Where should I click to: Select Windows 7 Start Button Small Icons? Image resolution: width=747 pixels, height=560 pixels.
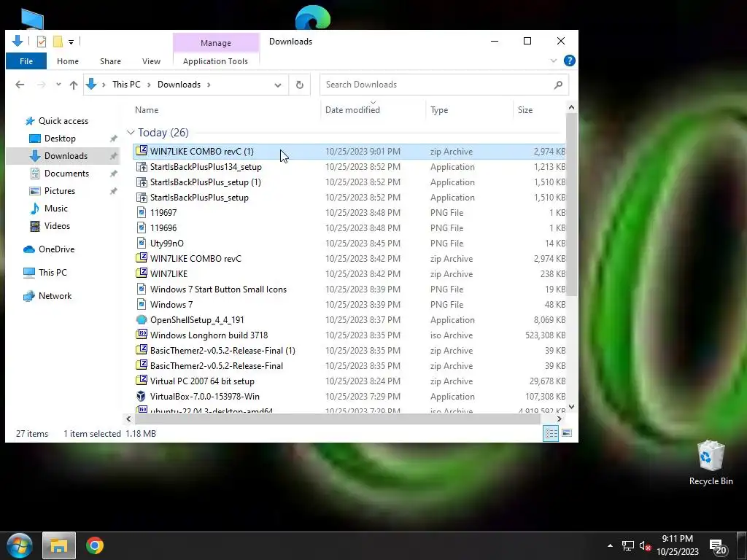(218, 289)
